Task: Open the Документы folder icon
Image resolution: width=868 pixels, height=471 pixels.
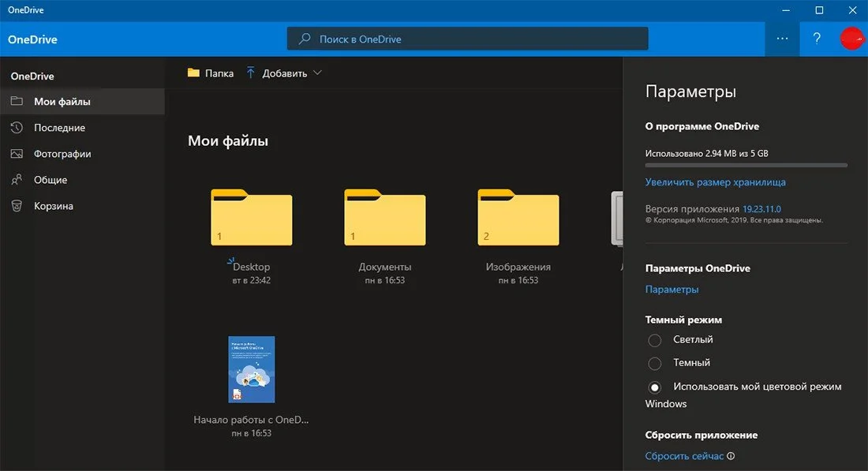Action: click(385, 217)
